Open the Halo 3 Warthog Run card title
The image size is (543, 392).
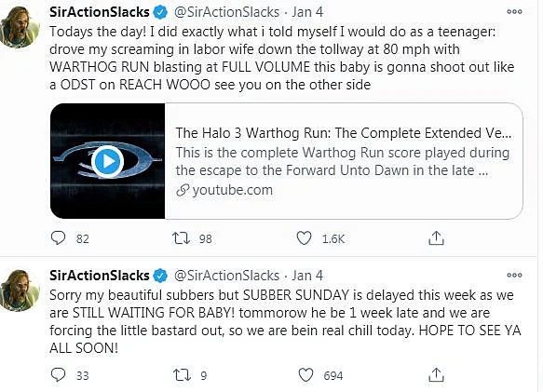pos(343,133)
